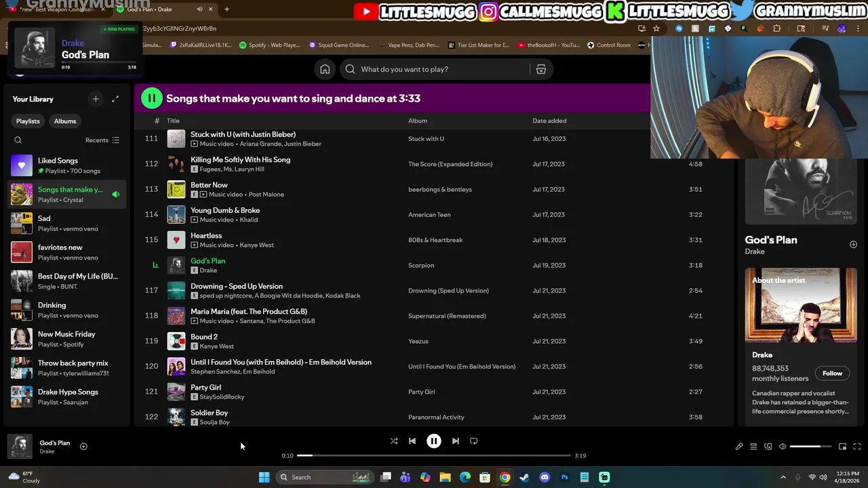Switch to the 'Best Weapon' browser tab
Screen dimensions: 868x488
click(x=58, y=9)
